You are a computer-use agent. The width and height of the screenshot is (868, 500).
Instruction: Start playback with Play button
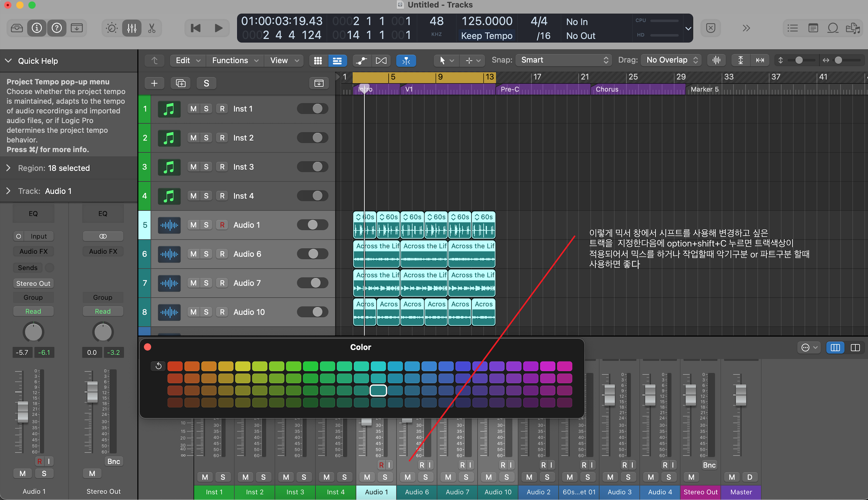219,28
